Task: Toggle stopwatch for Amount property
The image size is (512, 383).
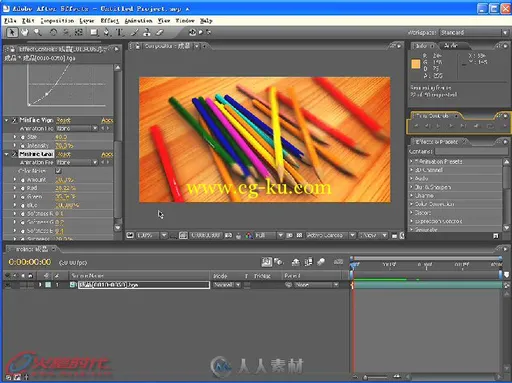Action: click(23, 180)
